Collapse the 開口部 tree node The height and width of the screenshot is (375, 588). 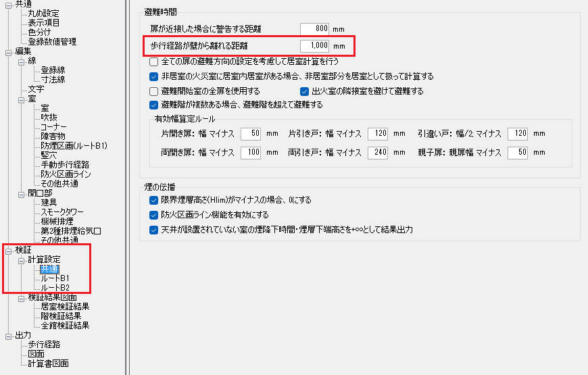pyautogui.click(x=22, y=194)
